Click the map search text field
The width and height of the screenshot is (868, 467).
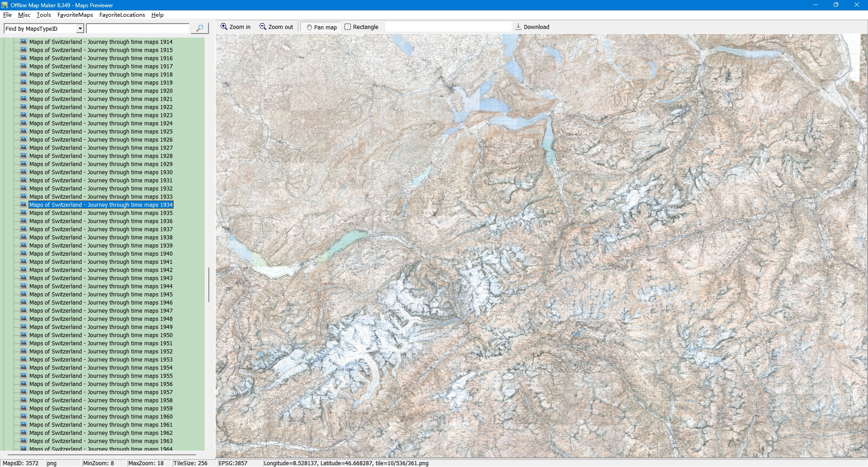coord(138,29)
